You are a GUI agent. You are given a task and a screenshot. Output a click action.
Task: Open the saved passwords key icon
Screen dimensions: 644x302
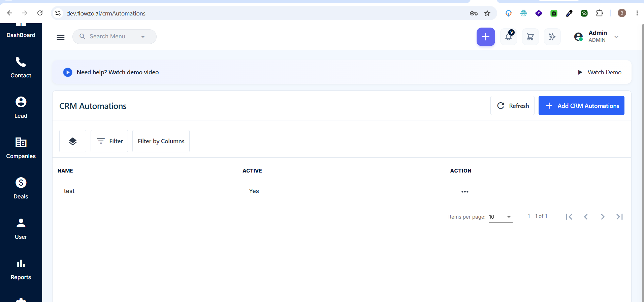coord(474,13)
